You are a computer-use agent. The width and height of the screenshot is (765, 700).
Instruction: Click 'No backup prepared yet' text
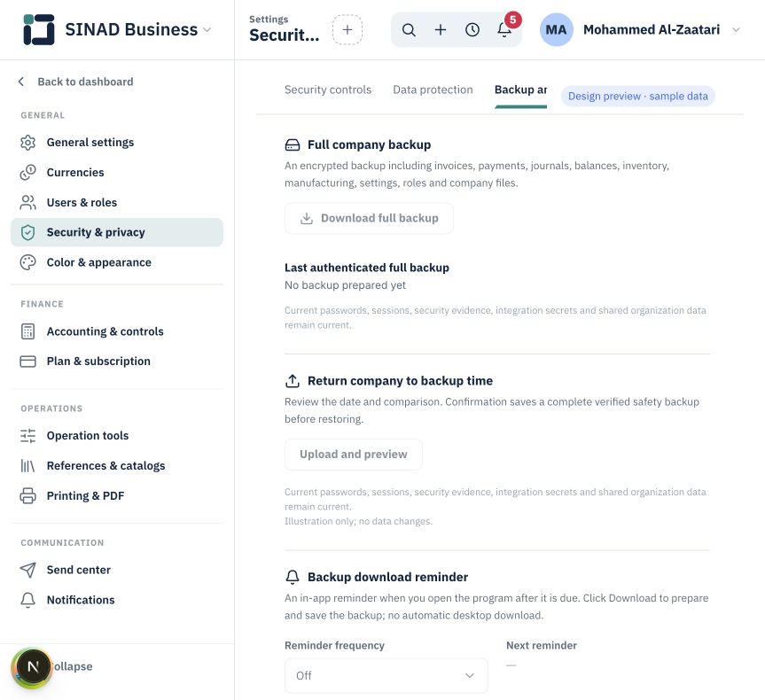pyautogui.click(x=345, y=285)
